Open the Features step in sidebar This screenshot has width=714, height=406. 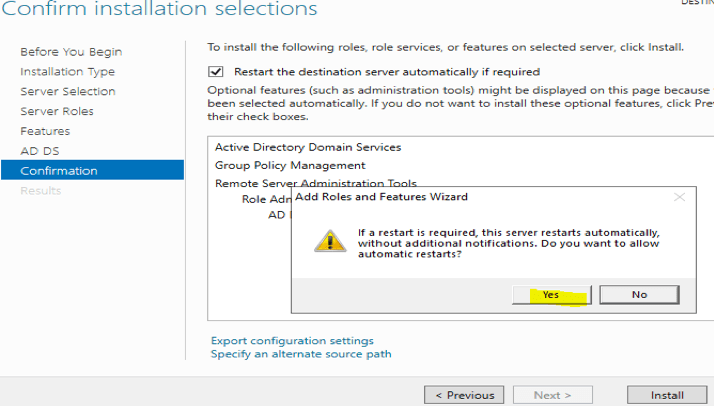(x=45, y=131)
